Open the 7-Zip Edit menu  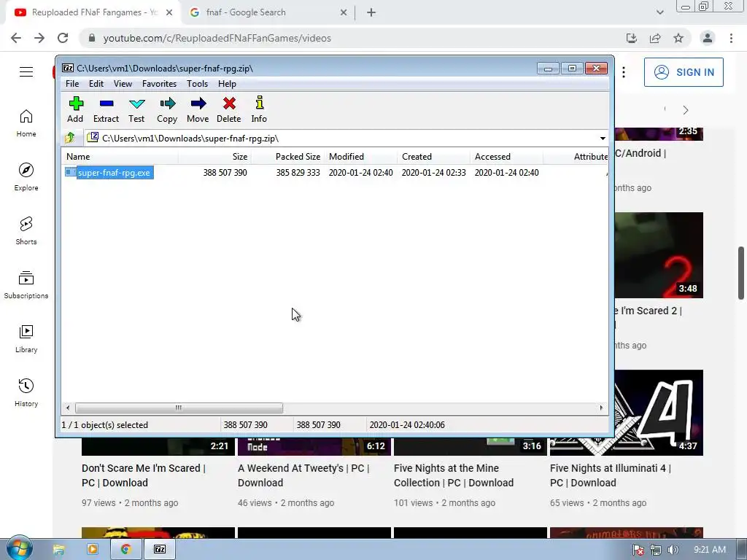96,84
